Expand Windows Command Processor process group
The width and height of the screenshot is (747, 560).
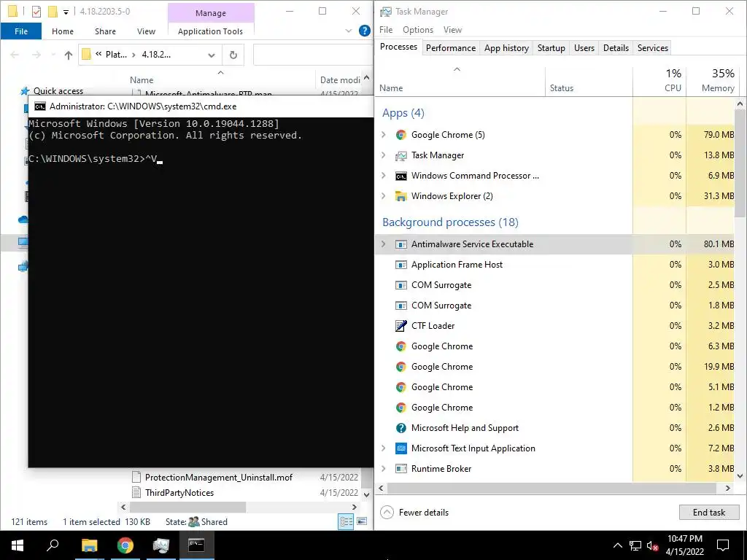click(x=384, y=176)
